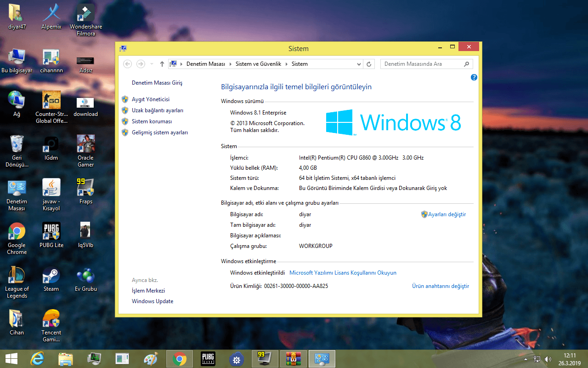The width and height of the screenshot is (588, 368).
Task: Open Paint from the taskbar
Action: pos(151,359)
